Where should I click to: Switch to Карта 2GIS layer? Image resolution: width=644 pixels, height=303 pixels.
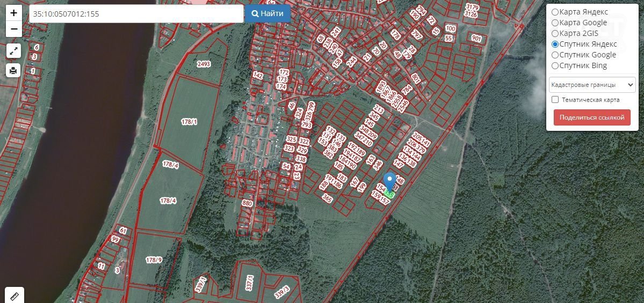pyautogui.click(x=555, y=33)
